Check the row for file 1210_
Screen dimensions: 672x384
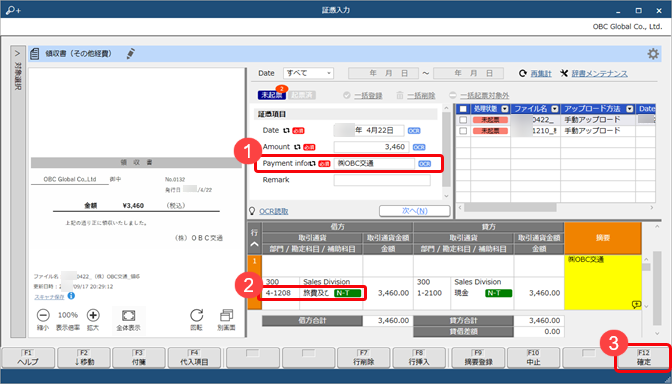pos(463,131)
